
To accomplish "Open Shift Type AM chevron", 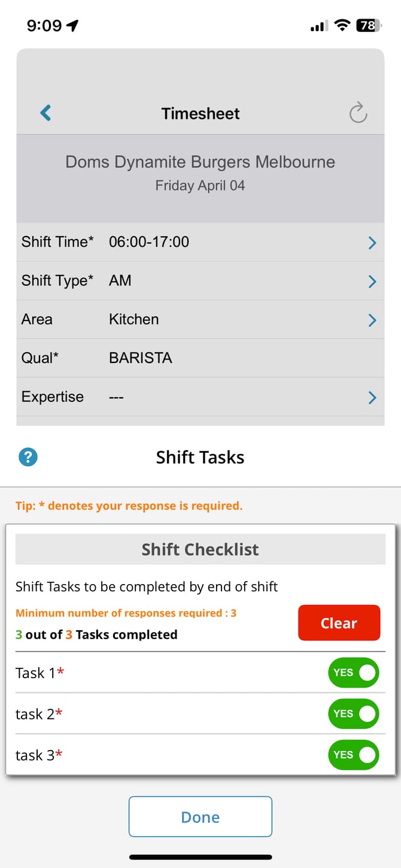I will [x=372, y=282].
